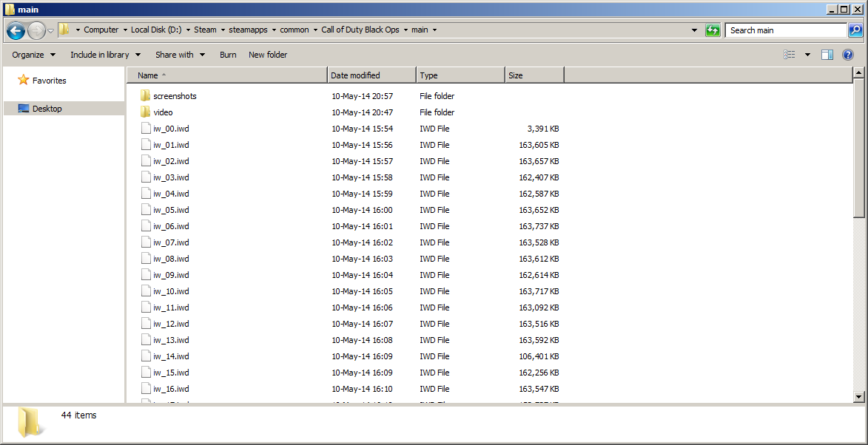Open dropdown after Steam breadcrumb
The width and height of the screenshot is (868, 445).
pyautogui.click(x=223, y=30)
